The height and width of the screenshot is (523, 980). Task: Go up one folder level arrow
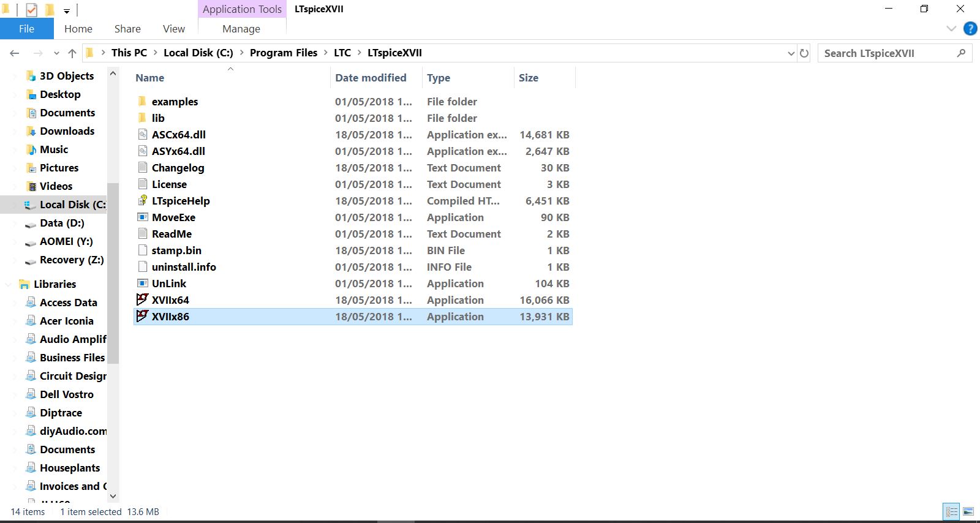coord(72,53)
